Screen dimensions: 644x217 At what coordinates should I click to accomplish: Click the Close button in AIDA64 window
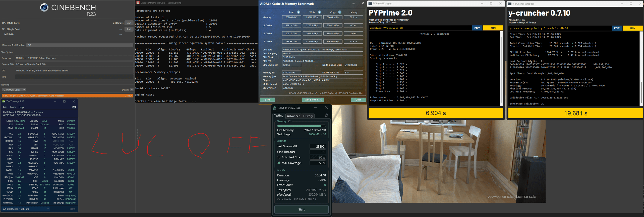(x=358, y=100)
